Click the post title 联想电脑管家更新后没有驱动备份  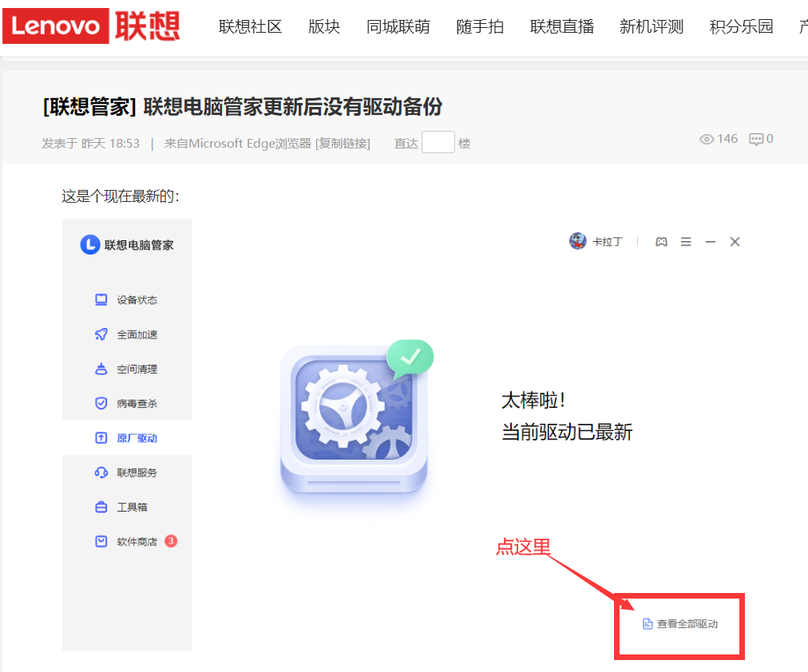pyautogui.click(x=293, y=107)
